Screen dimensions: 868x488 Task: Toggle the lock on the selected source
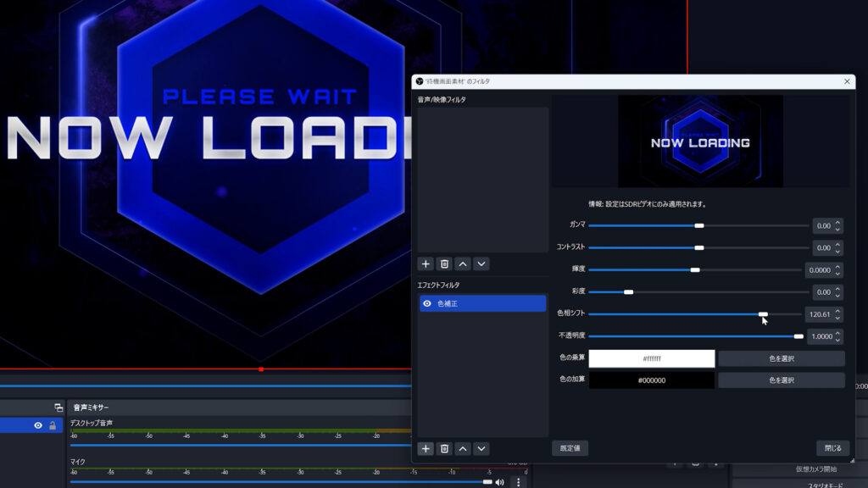(52, 425)
